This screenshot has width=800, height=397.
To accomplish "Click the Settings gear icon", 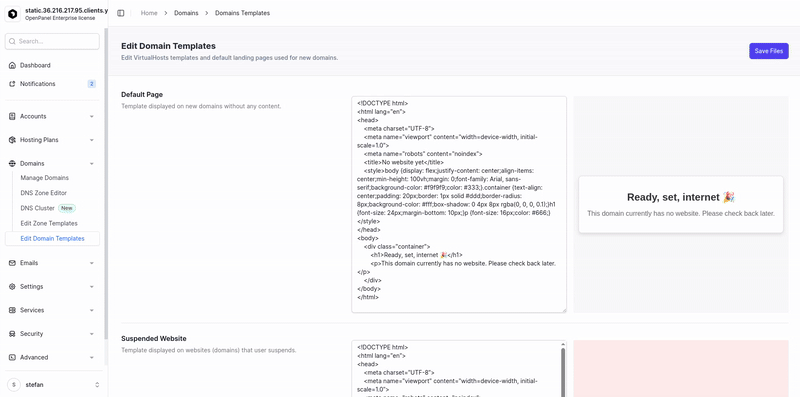I will 12,286.
